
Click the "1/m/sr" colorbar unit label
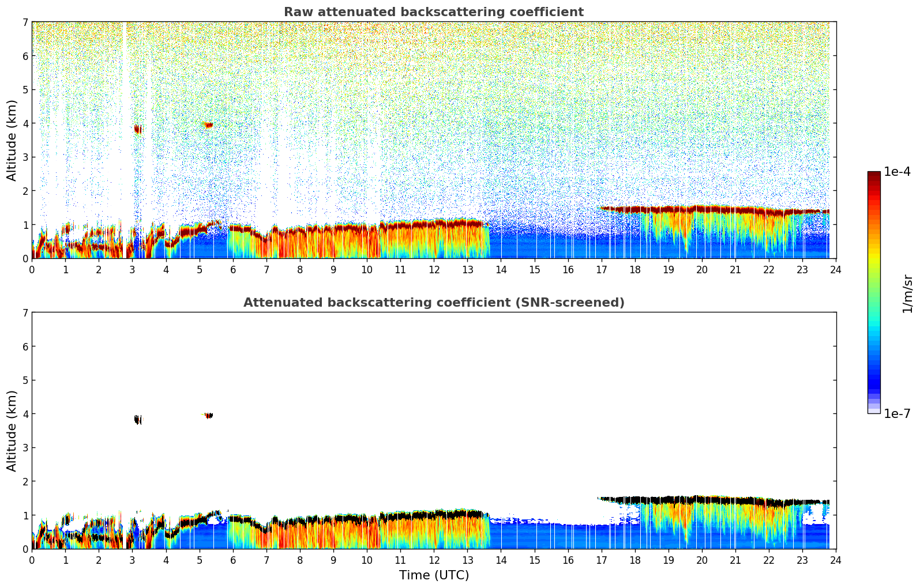pos(907,293)
